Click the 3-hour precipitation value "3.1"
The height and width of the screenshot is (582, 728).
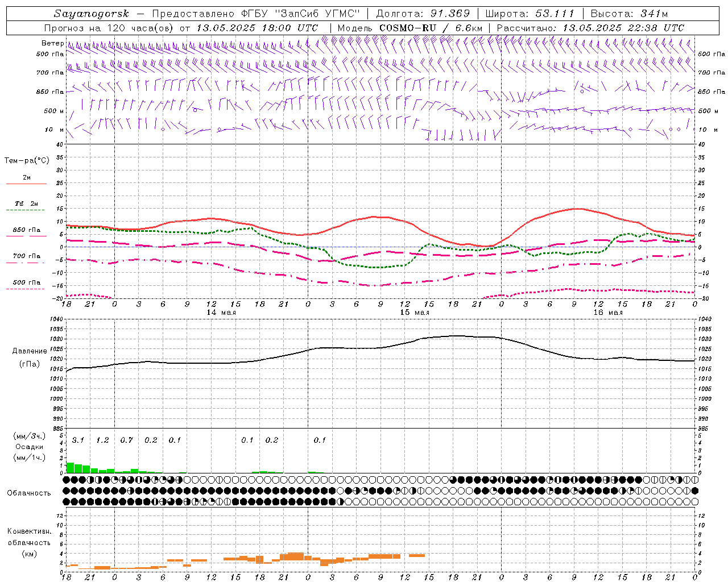pyautogui.click(x=78, y=440)
